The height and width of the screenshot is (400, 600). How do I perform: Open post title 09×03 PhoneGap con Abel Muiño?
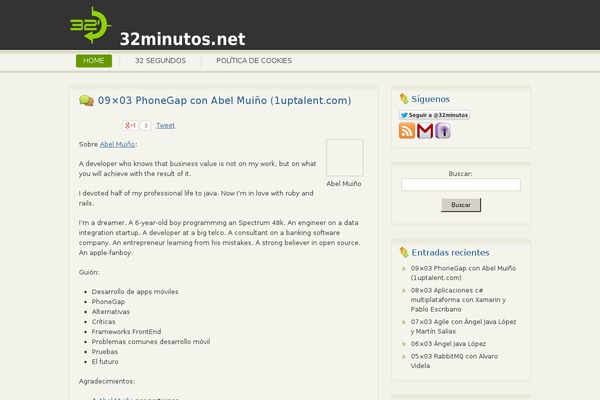[x=224, y=100]
